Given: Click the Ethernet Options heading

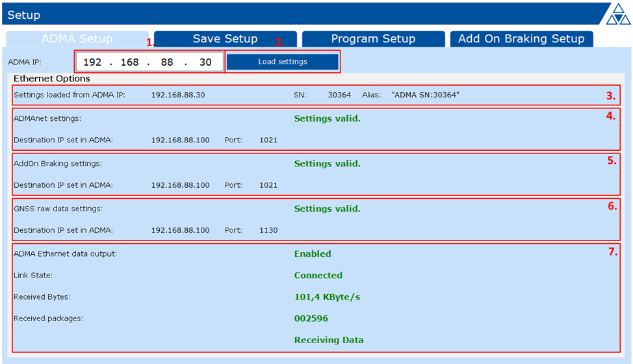Looking at the screenshot, I should (52, 79).
